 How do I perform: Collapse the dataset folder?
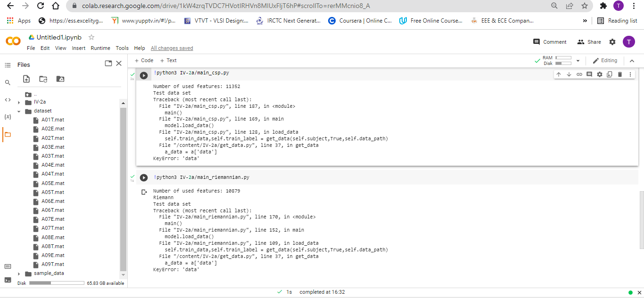pos(19,111)
